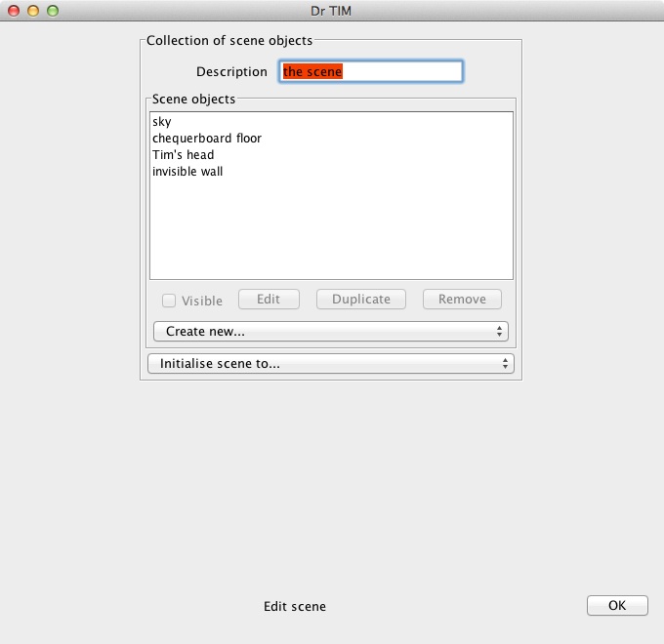Confirm with the OK button
Image resolution: width=664 pixels, height=644 pixels.
click(x=617, y=606)
